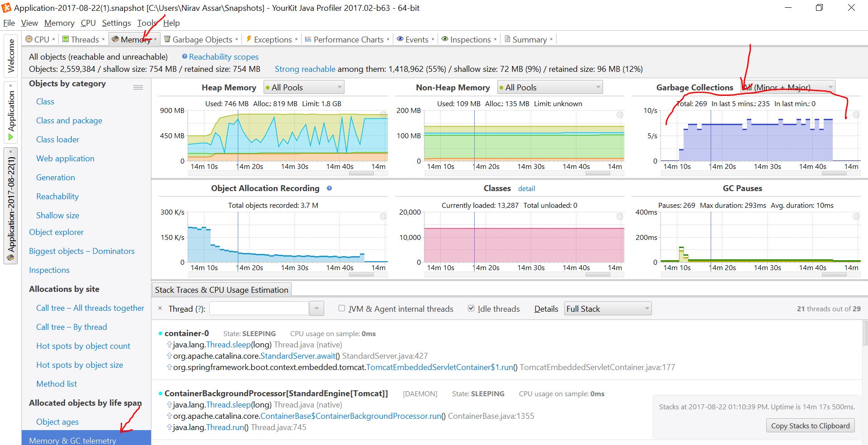The height and width of the screenshot is (445, 868).
Task: Close the Performance Charts tab
Action: pyautogui.click(x=388, y=39)
